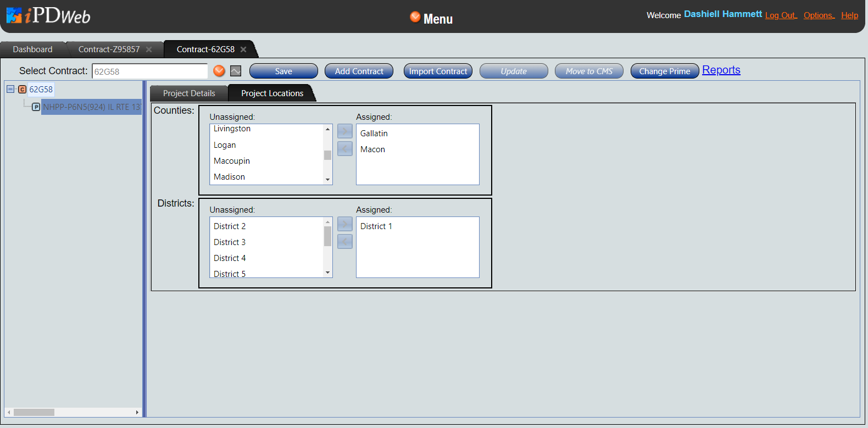Click the unassign district left arrow

tap(344, 241)
